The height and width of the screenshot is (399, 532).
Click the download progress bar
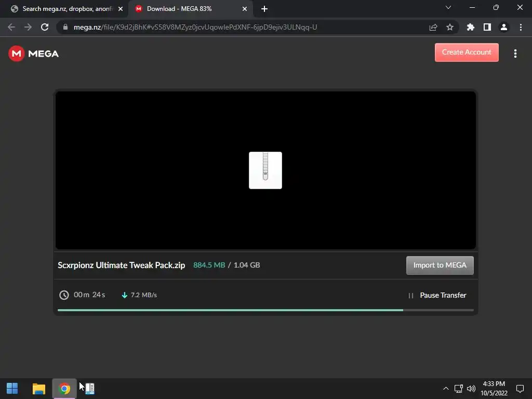click(x=265, y=310)
